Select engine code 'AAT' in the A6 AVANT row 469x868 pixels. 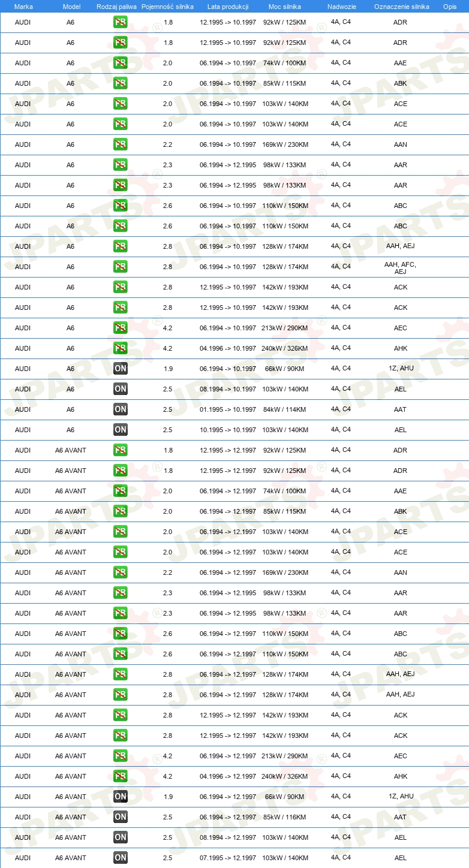tap(400, 817)
